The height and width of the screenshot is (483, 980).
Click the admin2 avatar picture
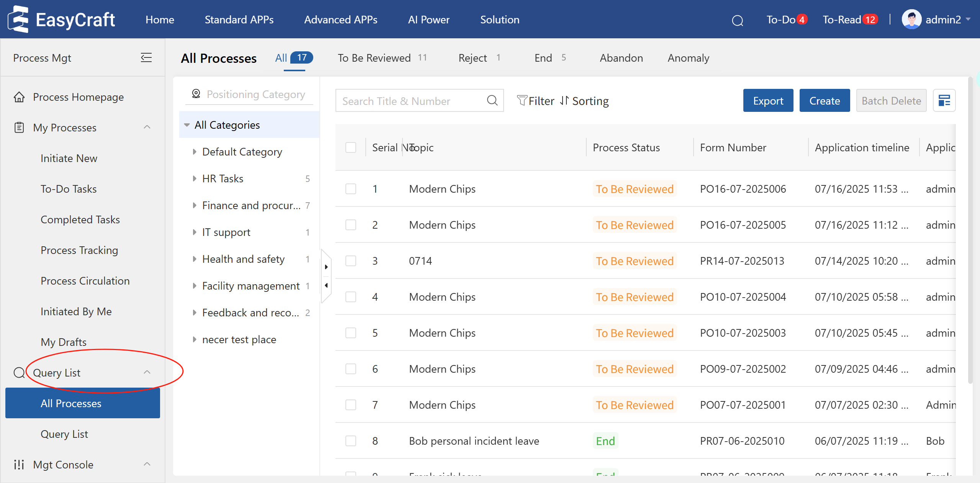point(911,20)
